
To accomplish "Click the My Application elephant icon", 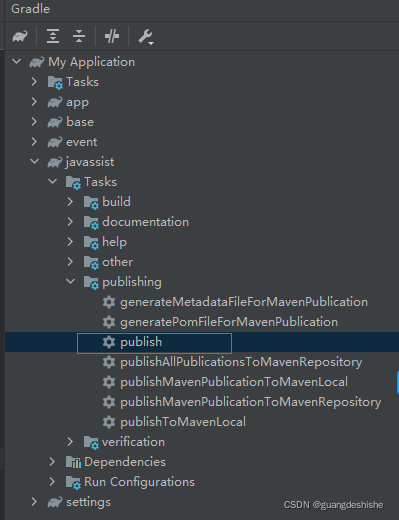I will (x=37, y=62).
